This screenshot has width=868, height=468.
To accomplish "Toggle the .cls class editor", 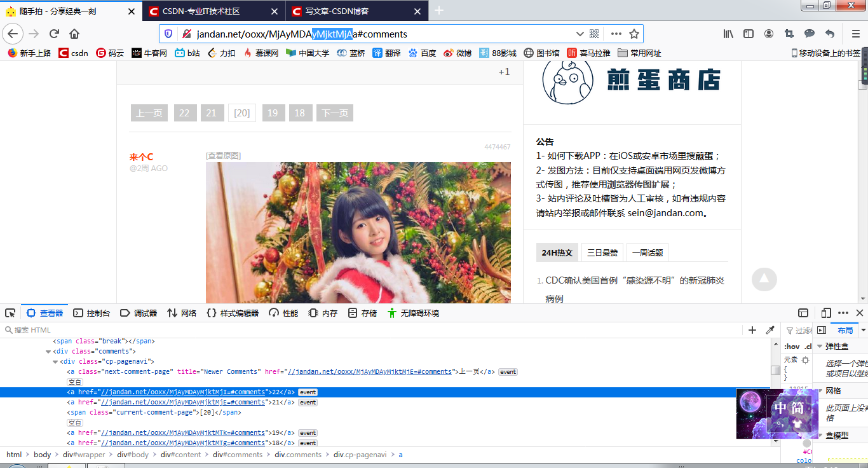I will click(x=807, y=347).
